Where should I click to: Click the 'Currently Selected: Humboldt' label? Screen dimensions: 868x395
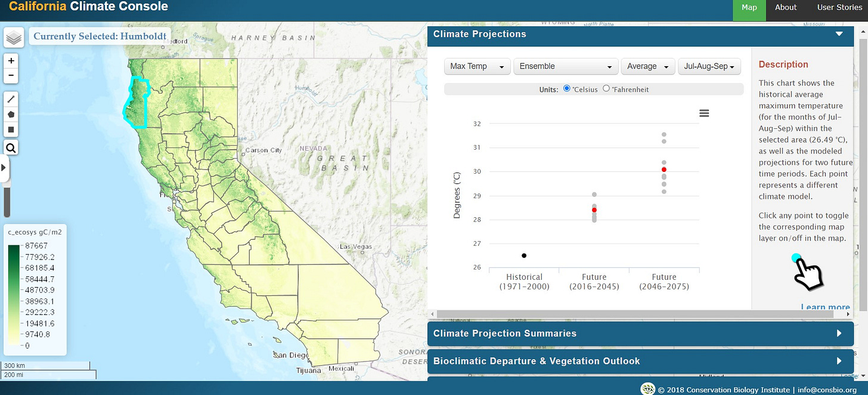[x=100, y=36]
